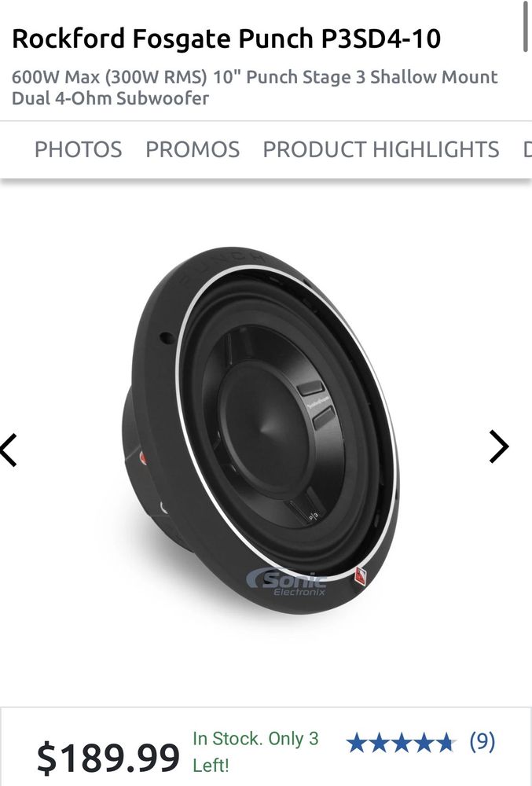The height and width of the screenshot is (786, 532).
Task: Click the Rockford Fosgate Punch P3SD4-10 title
Action: (x=226, y=39)
